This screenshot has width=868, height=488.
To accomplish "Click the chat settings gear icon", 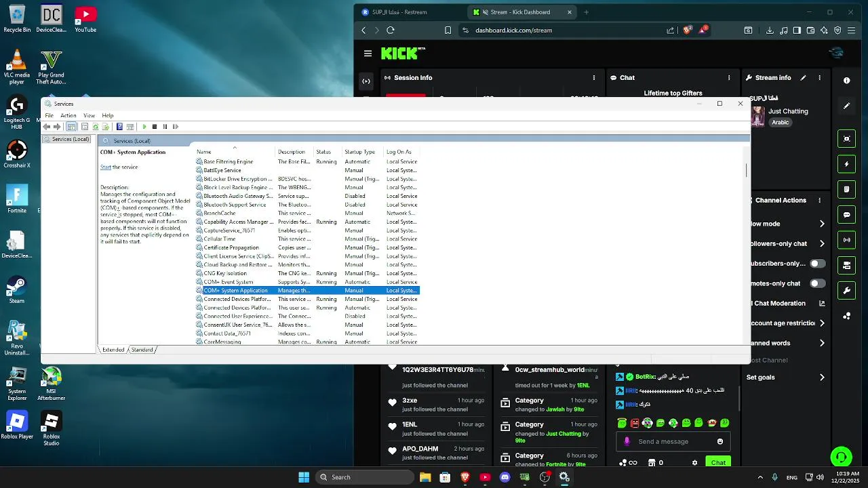I will point(694,463).
